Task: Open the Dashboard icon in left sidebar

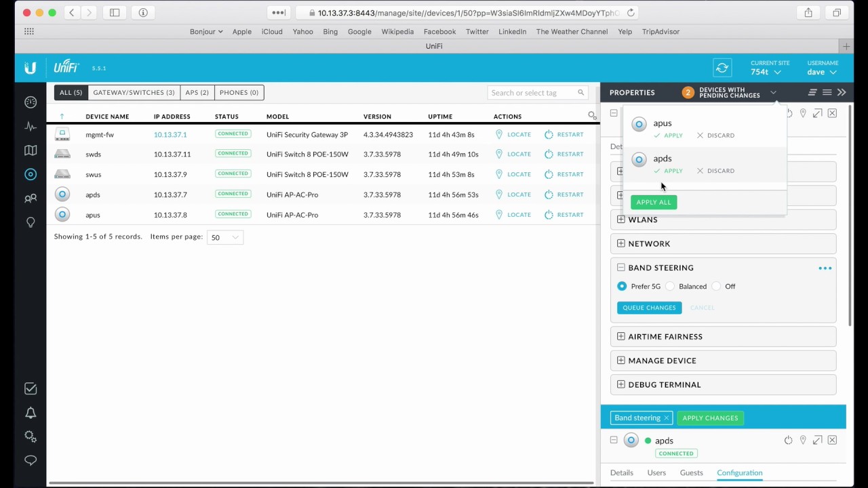Action: click(x=31, y=102)
